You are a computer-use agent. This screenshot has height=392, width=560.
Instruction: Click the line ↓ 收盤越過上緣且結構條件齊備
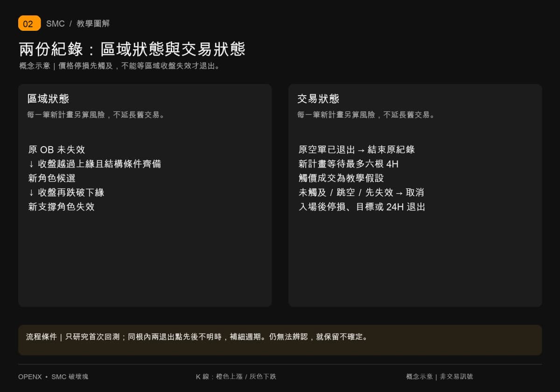[95, 164]
